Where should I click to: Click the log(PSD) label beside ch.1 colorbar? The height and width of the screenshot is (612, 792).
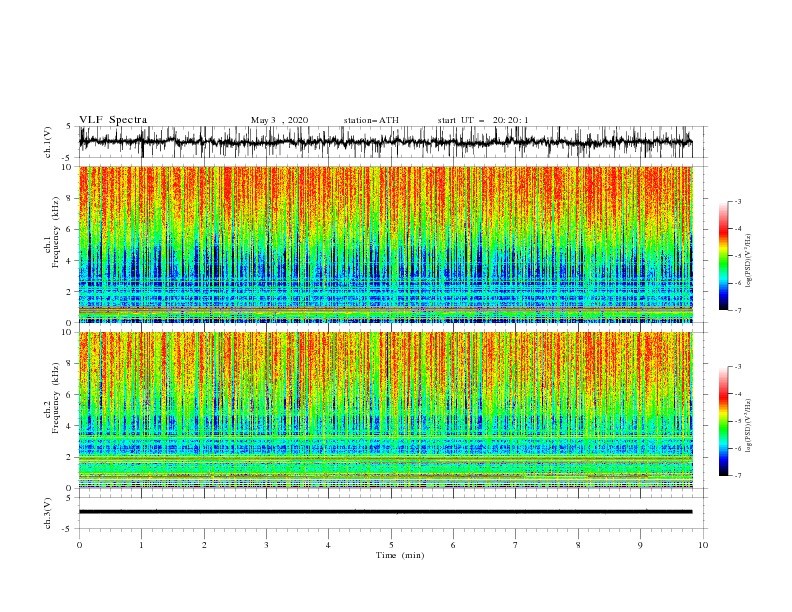click(748, 261)
